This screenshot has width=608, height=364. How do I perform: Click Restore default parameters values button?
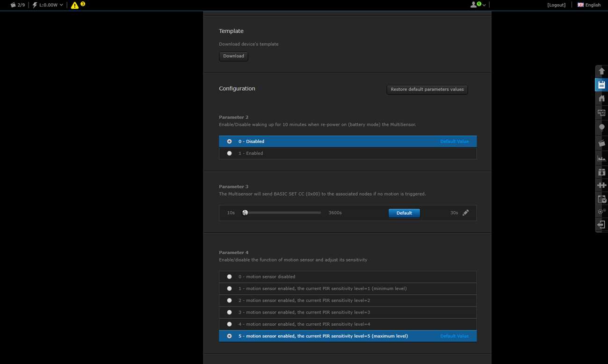pos(427,89)
